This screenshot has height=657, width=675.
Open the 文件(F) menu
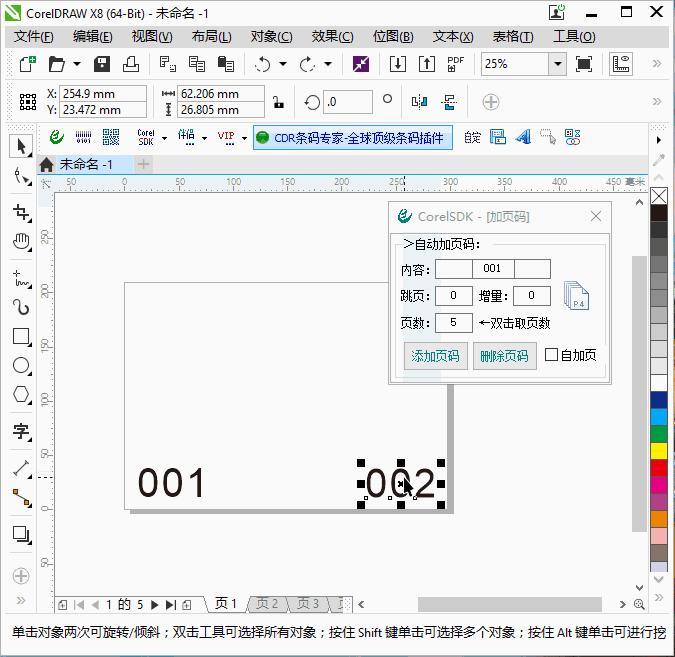pyautogui.click(x=34, y=37)
